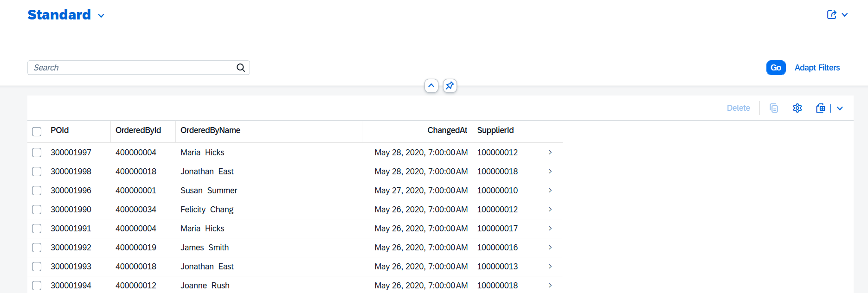The height and width of the screenshot is (293, 868).
Task: Open the export options dropdown arrow
Action: click(x=840, y=108)
